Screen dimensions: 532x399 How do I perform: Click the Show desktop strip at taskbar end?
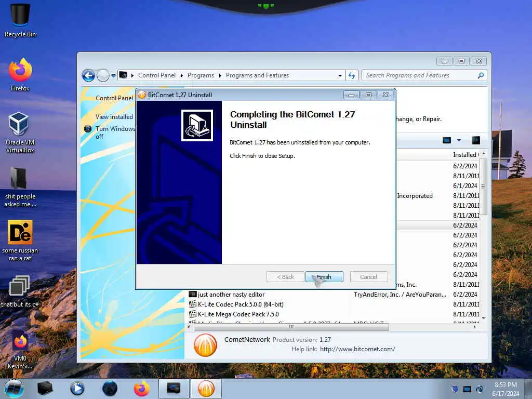(x=529, y=389)
